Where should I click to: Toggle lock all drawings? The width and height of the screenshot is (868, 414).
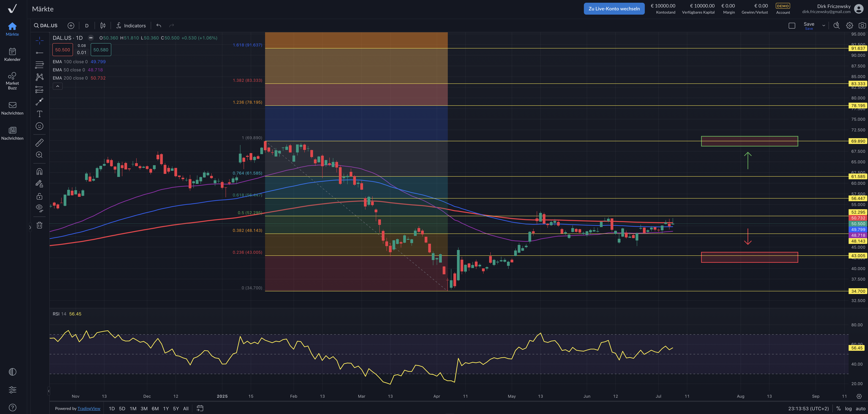pos(39,196)
